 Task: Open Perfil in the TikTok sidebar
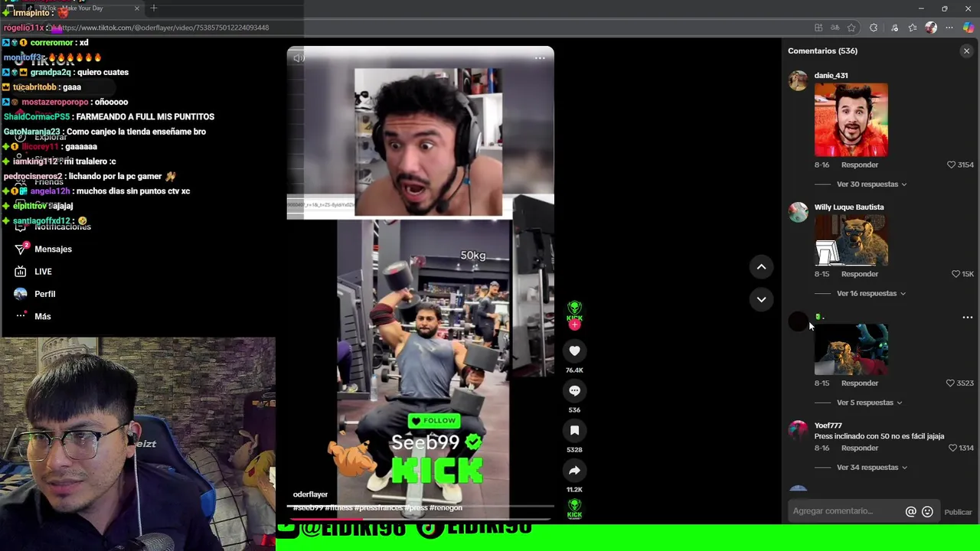44,294
